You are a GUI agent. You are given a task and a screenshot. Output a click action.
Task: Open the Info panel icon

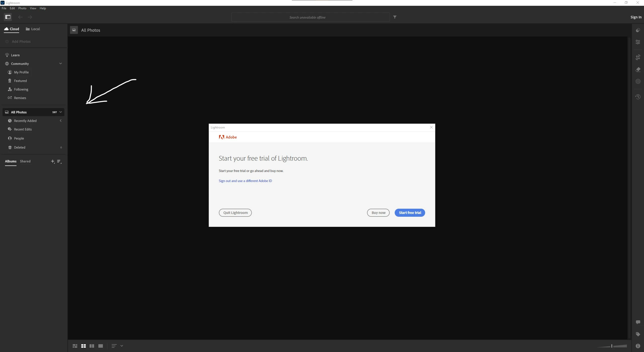638,346
